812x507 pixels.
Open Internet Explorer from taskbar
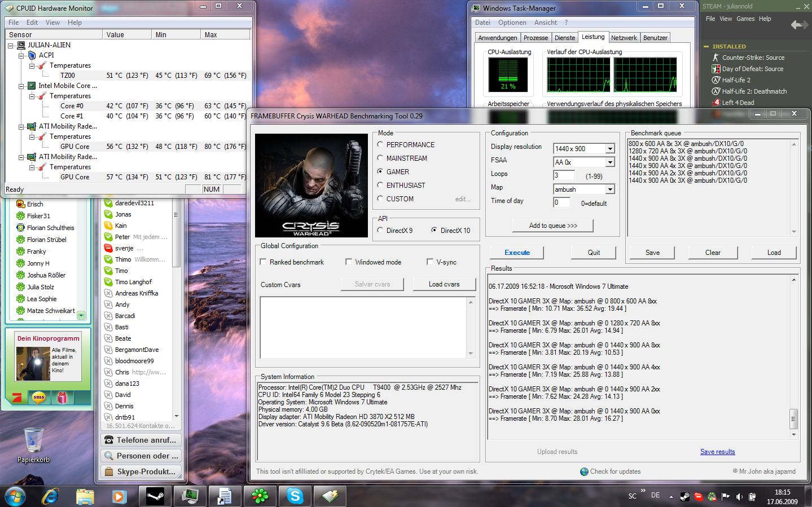tap(50, 496)
